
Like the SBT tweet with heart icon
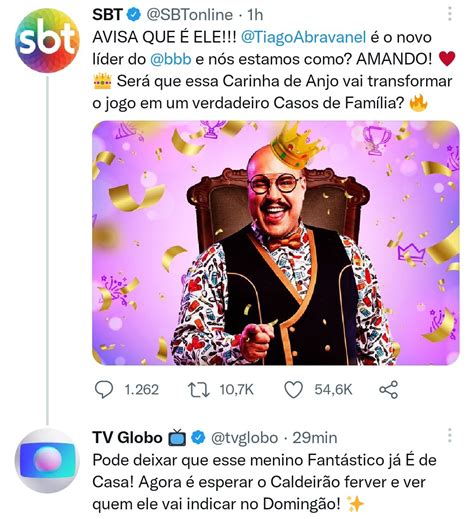294,389
